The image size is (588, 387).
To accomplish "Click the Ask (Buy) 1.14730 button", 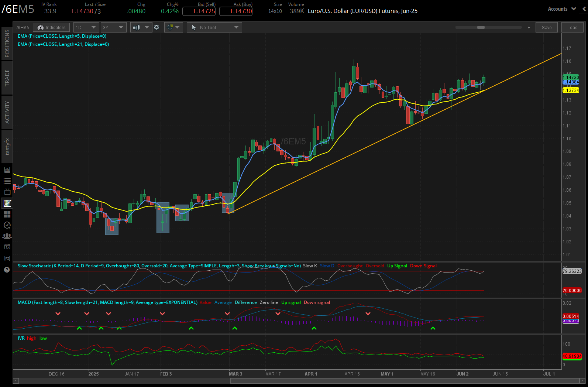I will click(236, 11).
